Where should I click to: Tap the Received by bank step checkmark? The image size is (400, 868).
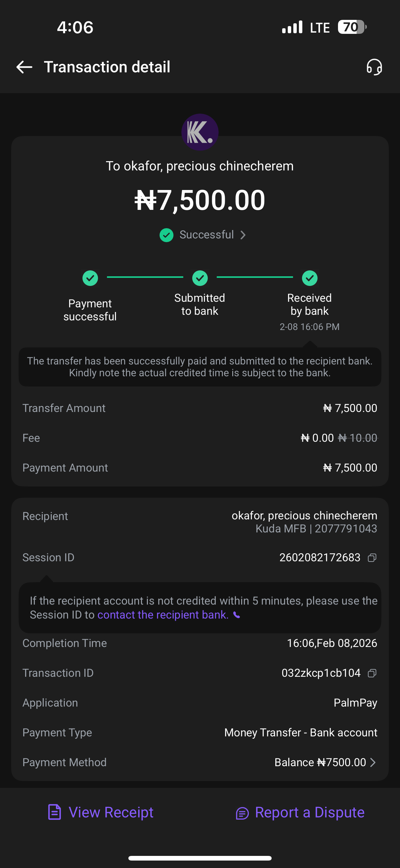310,278
